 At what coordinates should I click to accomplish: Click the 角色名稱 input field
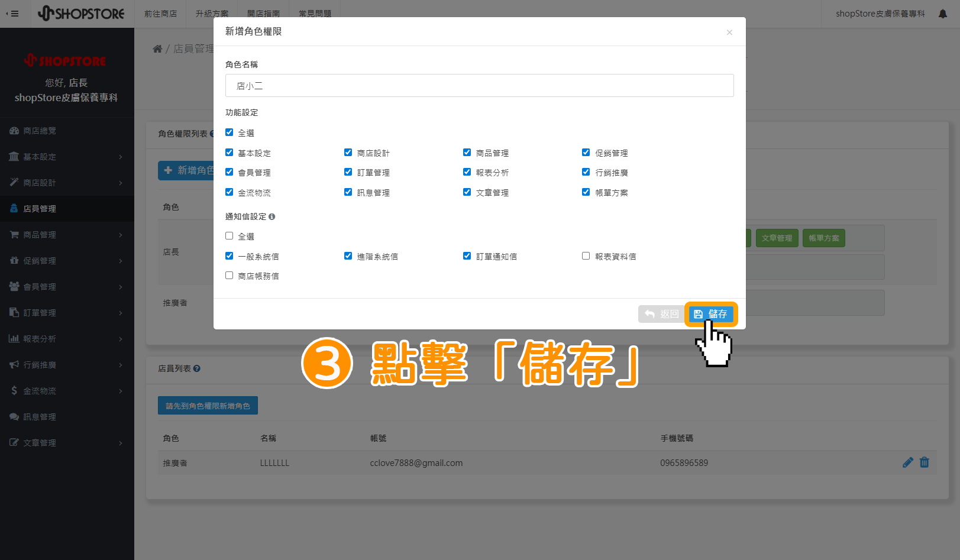(x=479, y=86)
